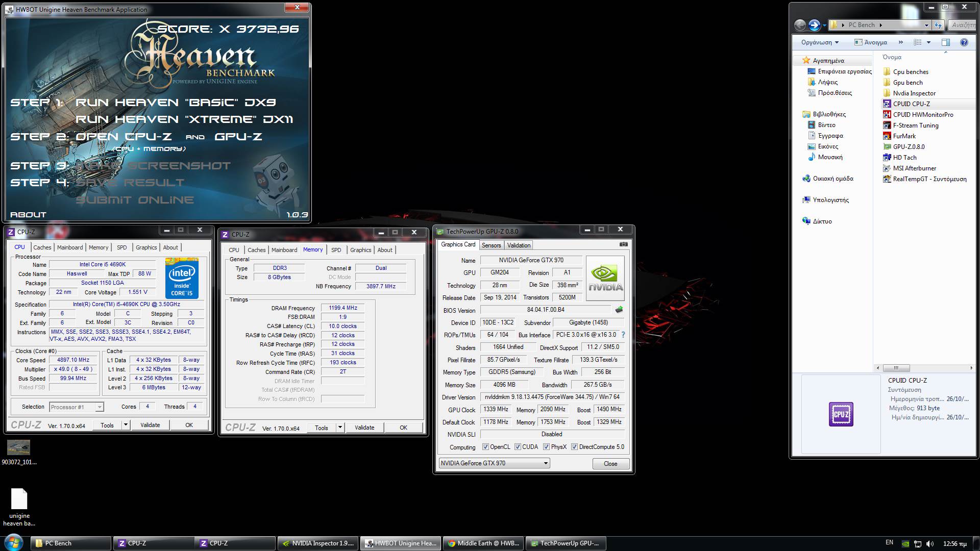
Task: Expand the toolbar overflow chevron in Explorer
Action: [x=900, y=42]
